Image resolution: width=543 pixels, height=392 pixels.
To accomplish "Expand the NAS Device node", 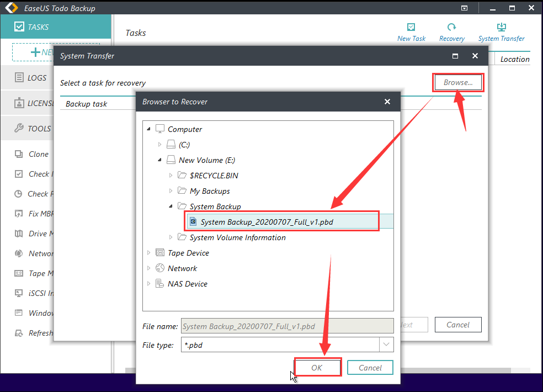I will (x=148, y=284).
